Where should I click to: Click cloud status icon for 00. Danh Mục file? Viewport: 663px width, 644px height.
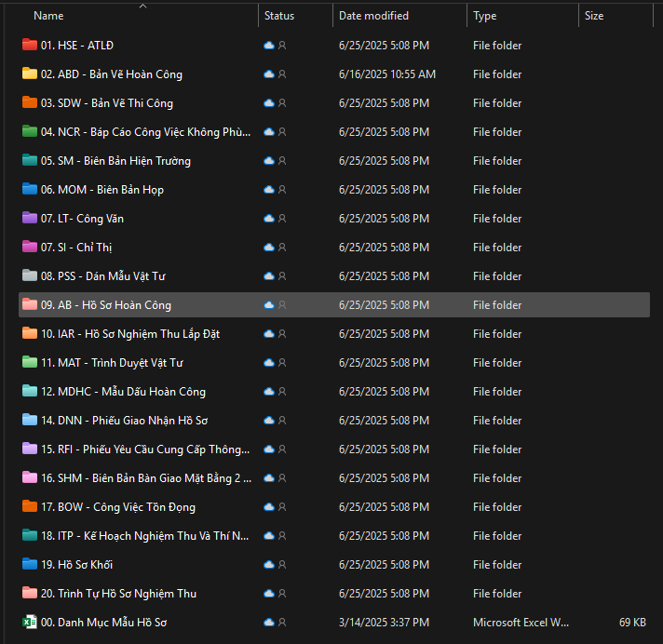(269, 622)
